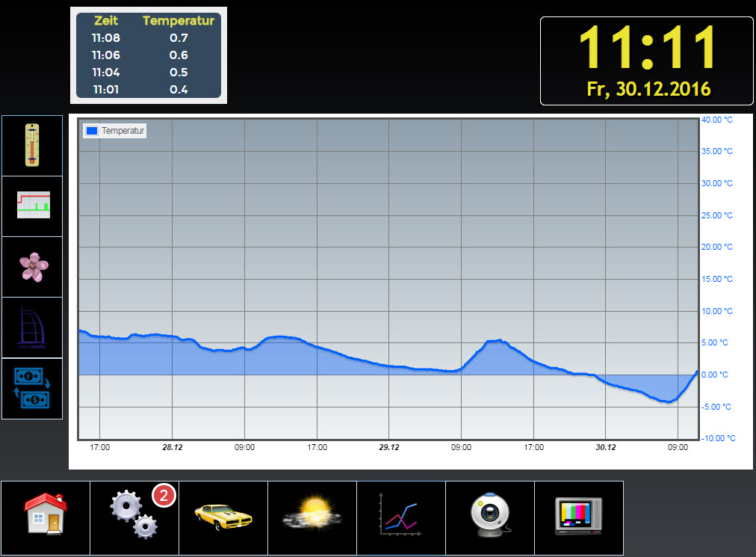This screenshot has height=557, width=756.
Task: Open the webcam view icon
Action: (489, 514)
